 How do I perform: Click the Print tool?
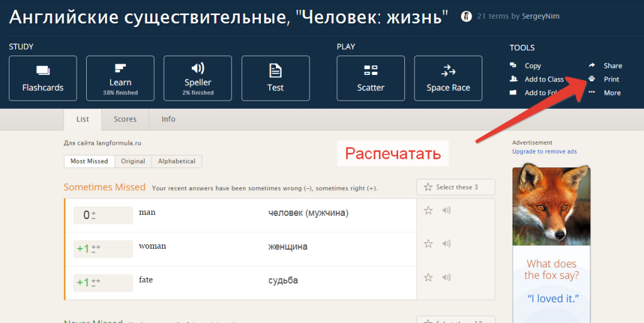(611, 79)
